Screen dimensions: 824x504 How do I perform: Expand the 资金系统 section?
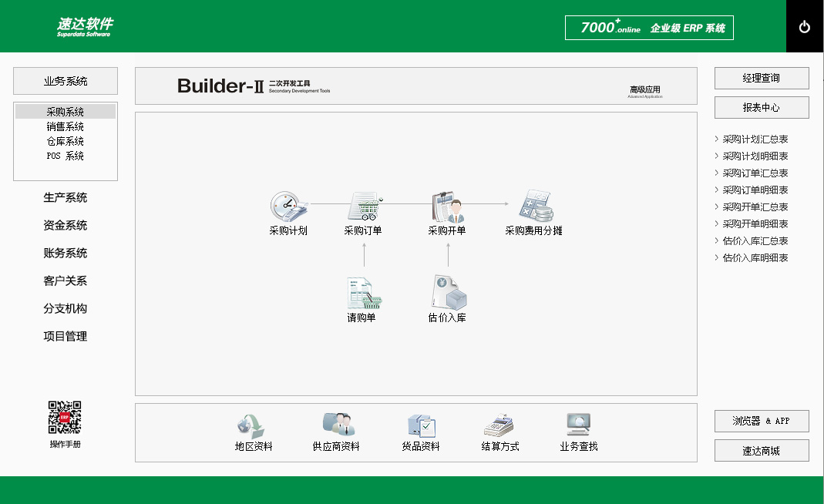(66, 226)
